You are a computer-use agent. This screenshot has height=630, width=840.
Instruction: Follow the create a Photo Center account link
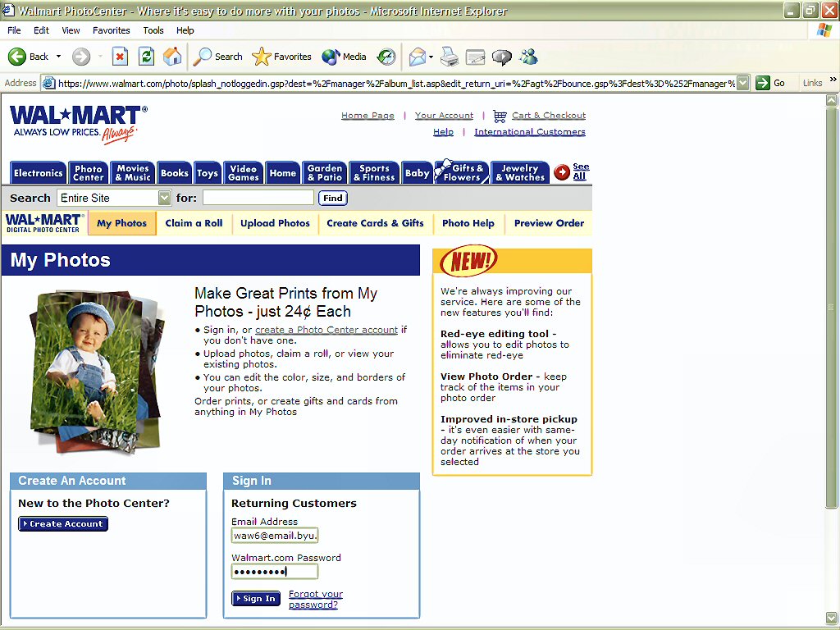(326, 330)
